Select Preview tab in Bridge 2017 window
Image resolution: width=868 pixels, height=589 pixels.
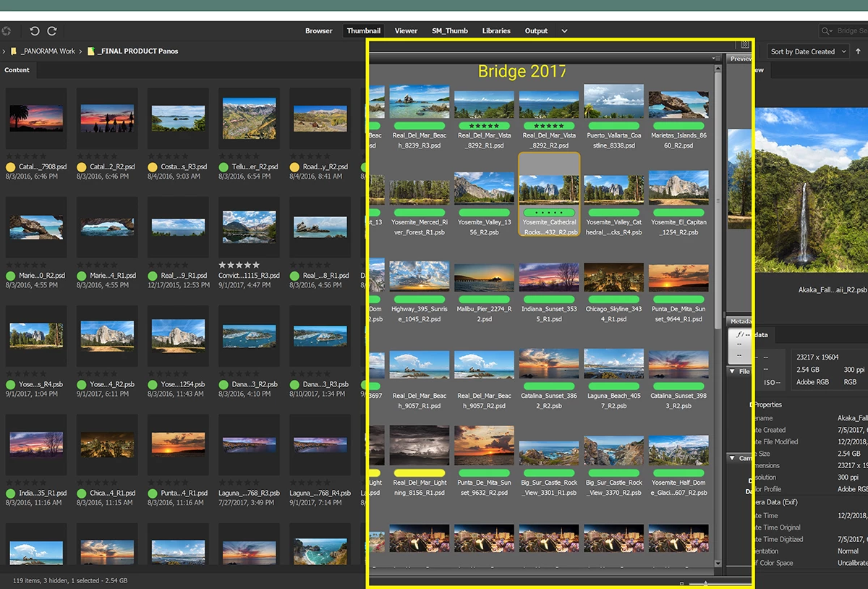point(740,59)
